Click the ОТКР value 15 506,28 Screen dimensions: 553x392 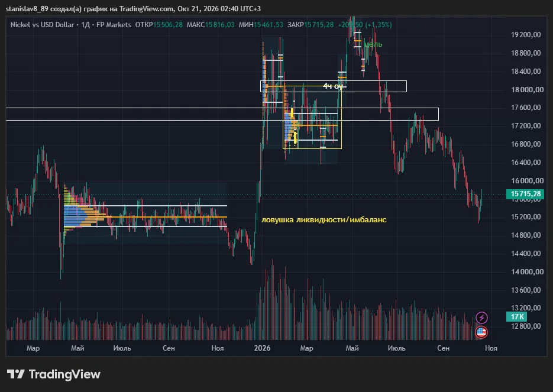coord(168,25)
